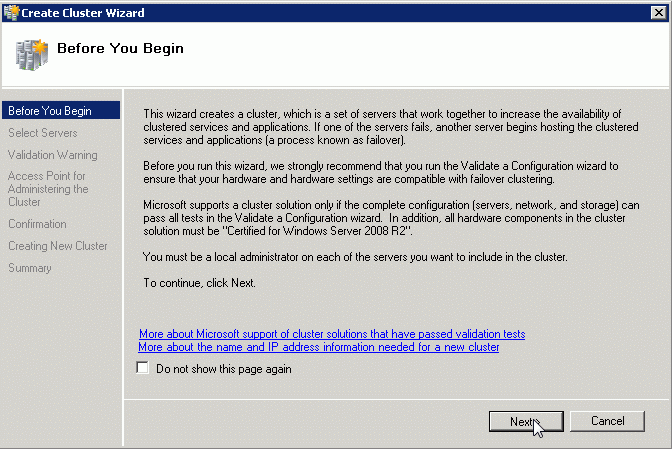This screenshot has width=672, height=449.
Task: Jump to the Confirmation step
Action: click(x=37, y=224)
